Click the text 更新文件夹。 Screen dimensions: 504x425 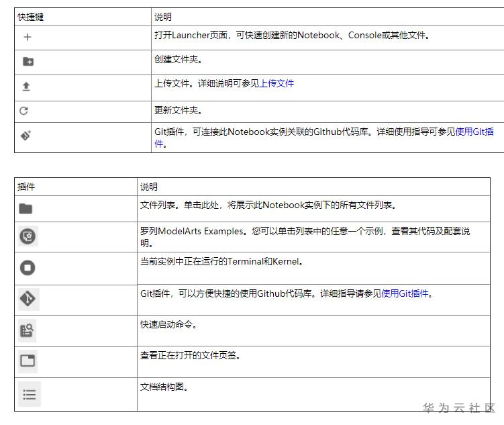[179, 111]
